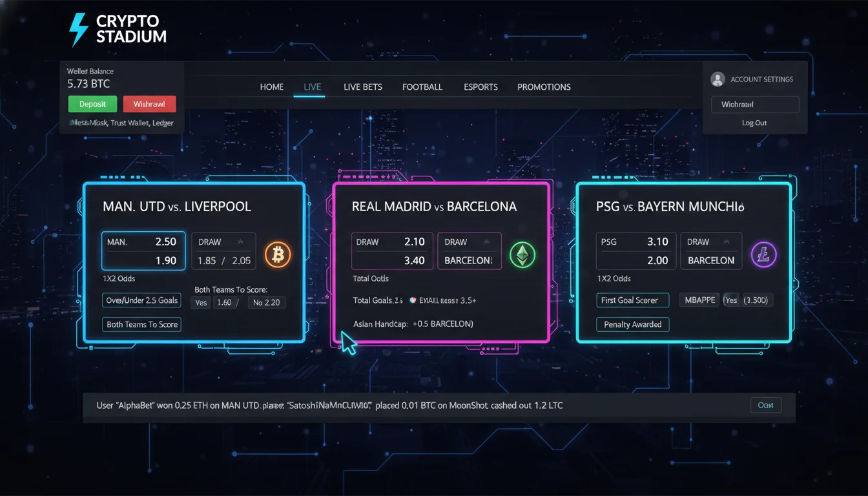Open the Live tab
This screenshot has height=496, width=868.
point(312,87)
